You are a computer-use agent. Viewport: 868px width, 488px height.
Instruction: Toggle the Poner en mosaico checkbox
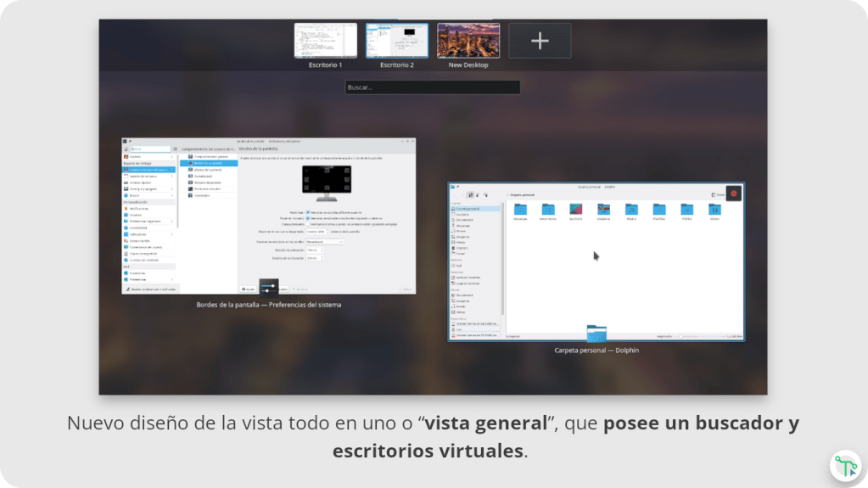click(308, 218)
